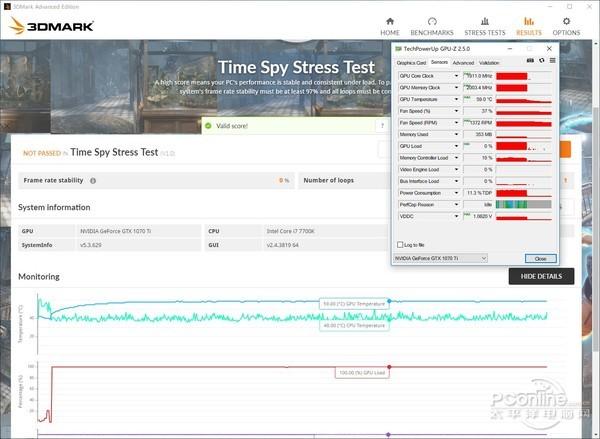Click the Close button in GPU-Z
The width and height of the screenshot is (600, 439).
(x=540, y=259)
